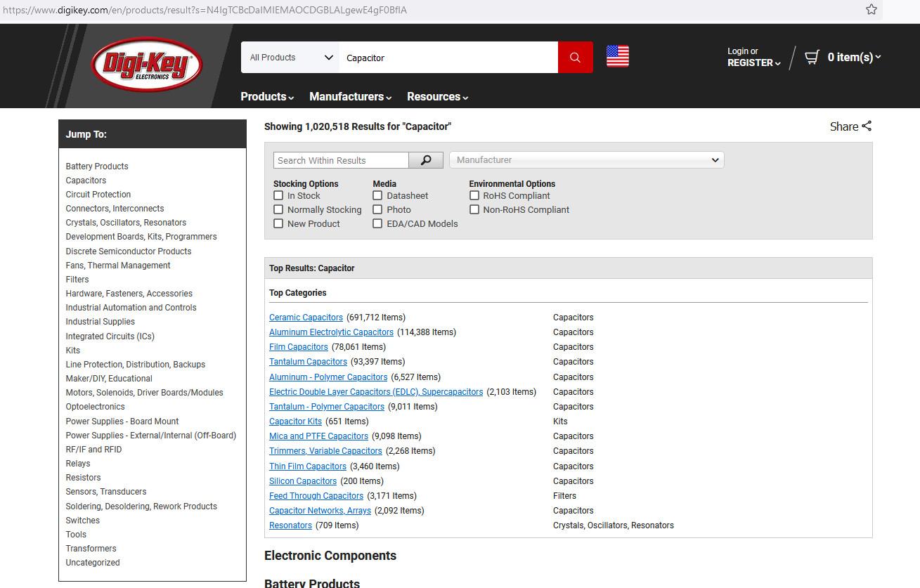
Task: Click the browser address bar URL
Action: 205,10
